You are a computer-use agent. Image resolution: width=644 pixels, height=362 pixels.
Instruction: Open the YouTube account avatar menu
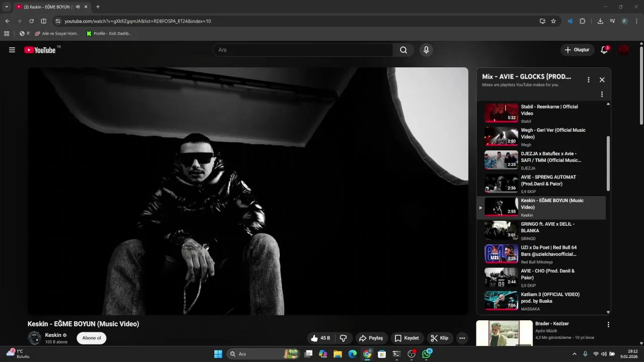point(624,50)
